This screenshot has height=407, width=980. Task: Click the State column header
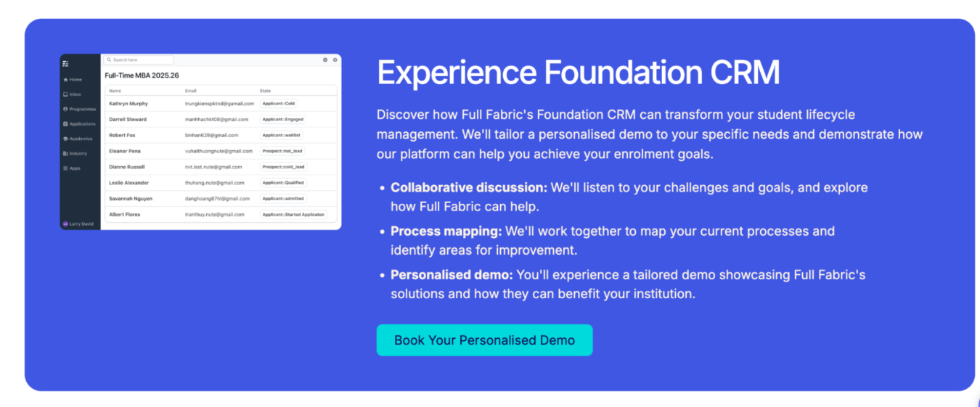(x=265, y=91)
